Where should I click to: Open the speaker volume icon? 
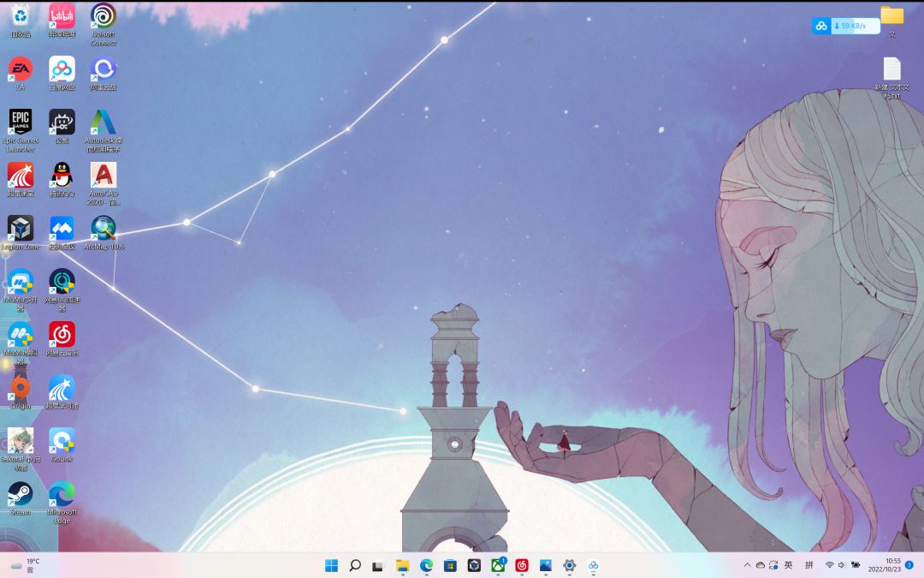[842, 565]
